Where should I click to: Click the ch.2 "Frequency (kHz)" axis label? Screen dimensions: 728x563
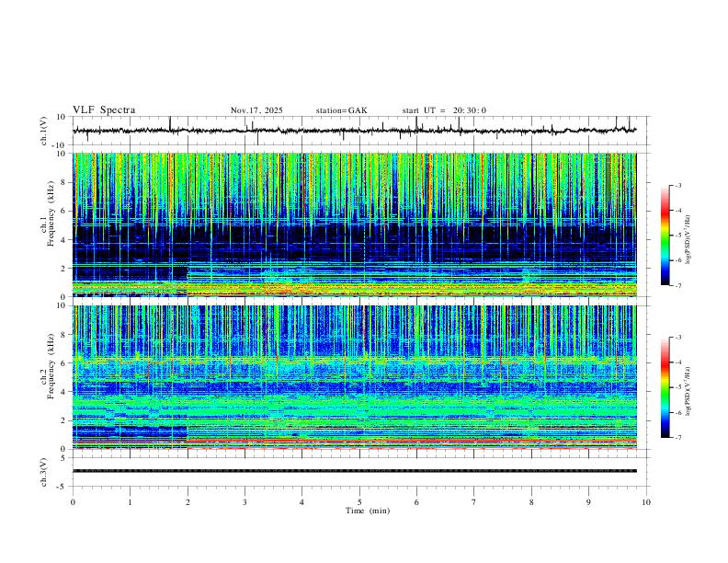(51, 366)
